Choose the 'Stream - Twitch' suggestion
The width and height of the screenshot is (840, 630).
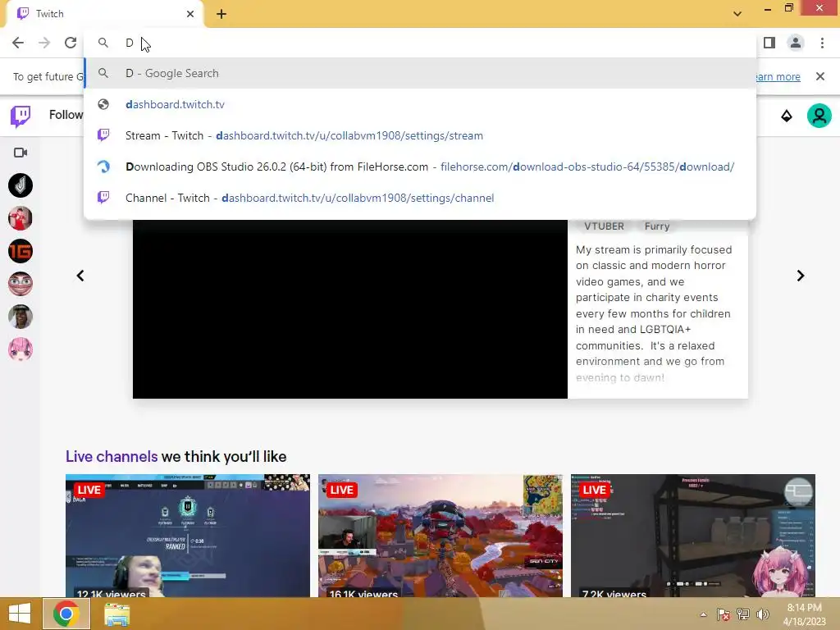[421, 135]
